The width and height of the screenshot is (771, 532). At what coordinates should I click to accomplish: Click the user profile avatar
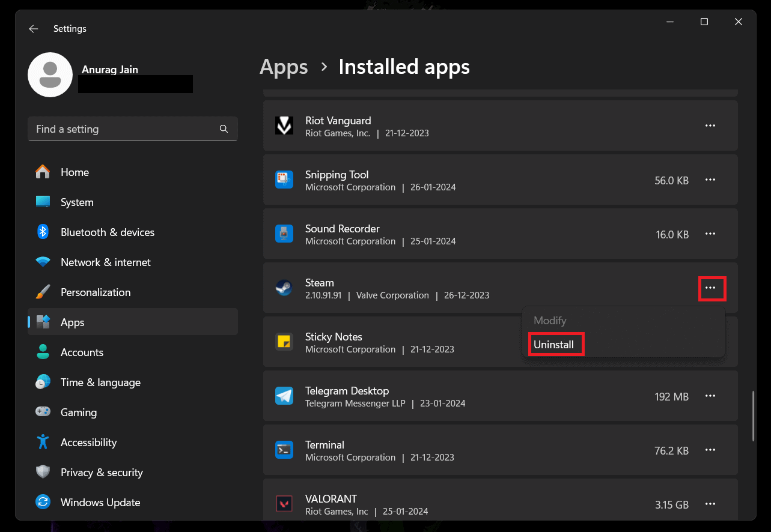[x=50, y=75]
